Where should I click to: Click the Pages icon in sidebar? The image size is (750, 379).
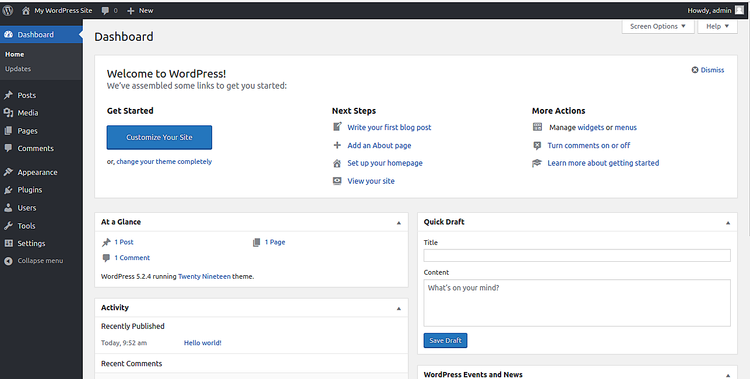[8, 131]
